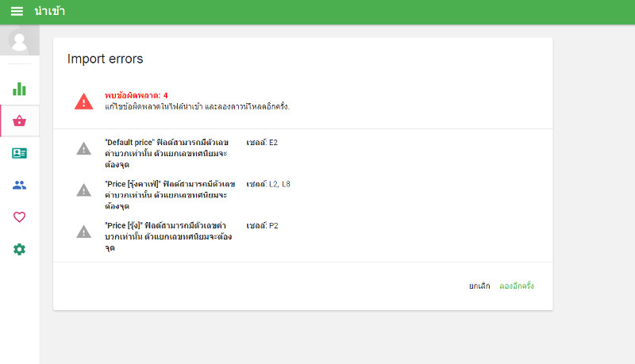Viewport: 635px width, 364px height.
Task: Click the heart customers icon
Action: click(x=19, y=217)
